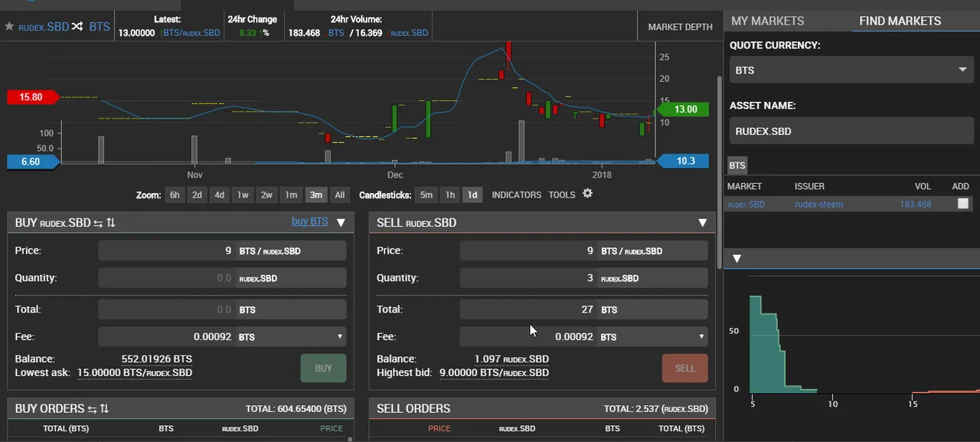This screenshot has height=442, width=980.
Task: Collapse the SELL RUDEX.SBD panel triangle
Action: click(702, 223)
